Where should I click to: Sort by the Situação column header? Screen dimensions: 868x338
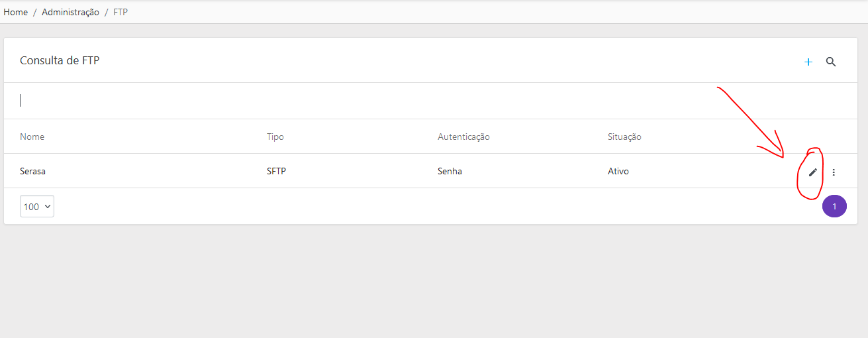tap(624, 137)
